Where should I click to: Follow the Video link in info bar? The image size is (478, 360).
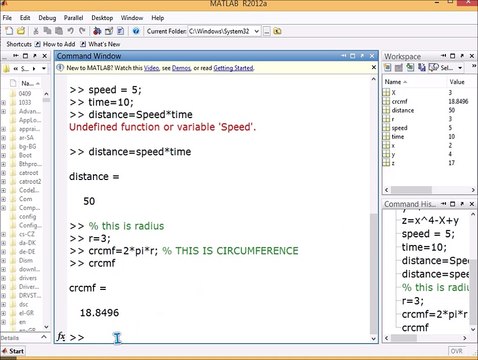pos(151,68)
